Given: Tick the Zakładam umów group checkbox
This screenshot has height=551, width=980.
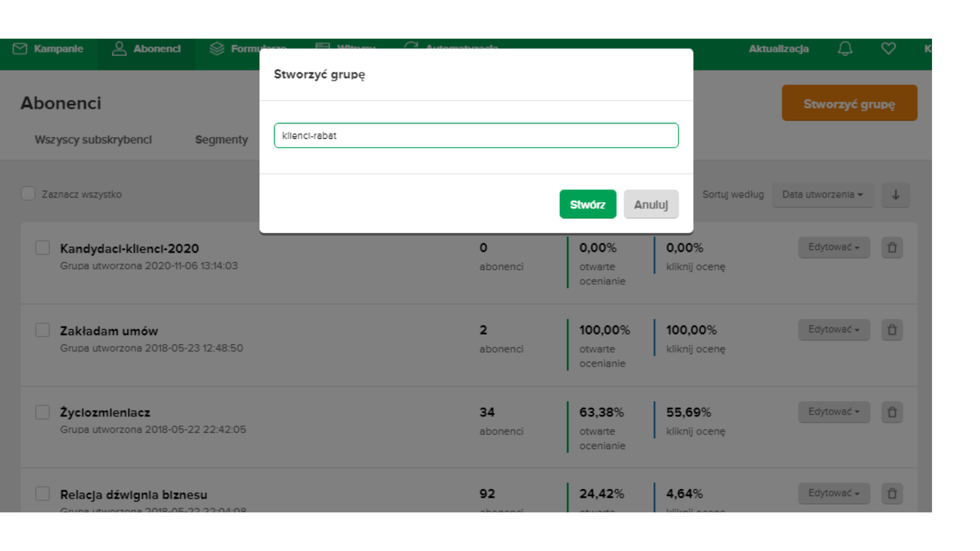Looking at the screenshot, I should click(x=42, y=330).
